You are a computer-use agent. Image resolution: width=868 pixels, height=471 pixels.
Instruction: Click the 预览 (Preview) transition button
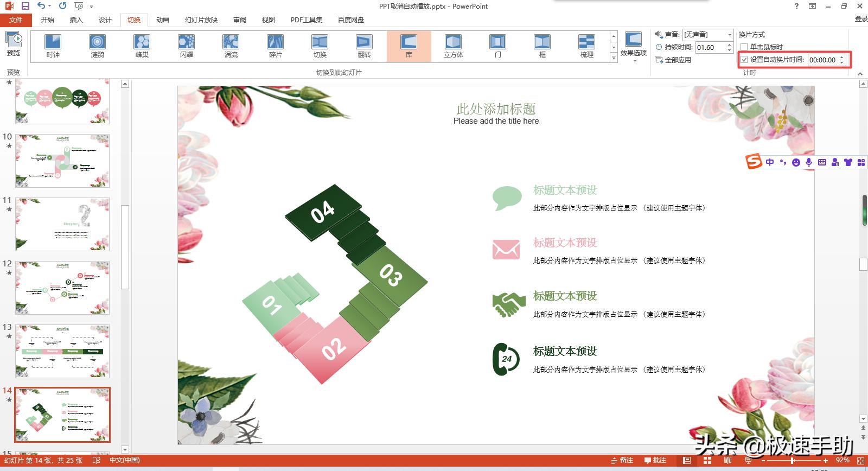pos(14,44)
